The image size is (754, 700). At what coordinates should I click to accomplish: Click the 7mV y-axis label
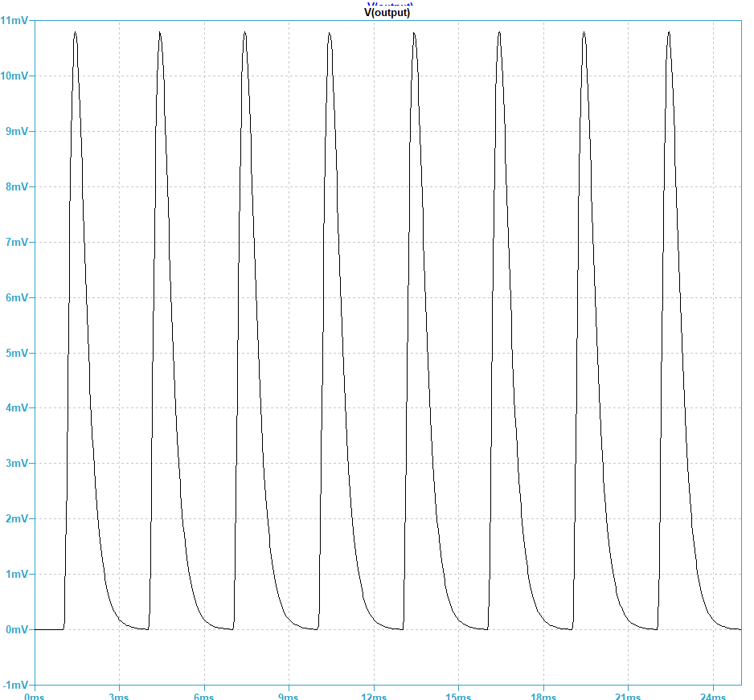click(17, 243)
